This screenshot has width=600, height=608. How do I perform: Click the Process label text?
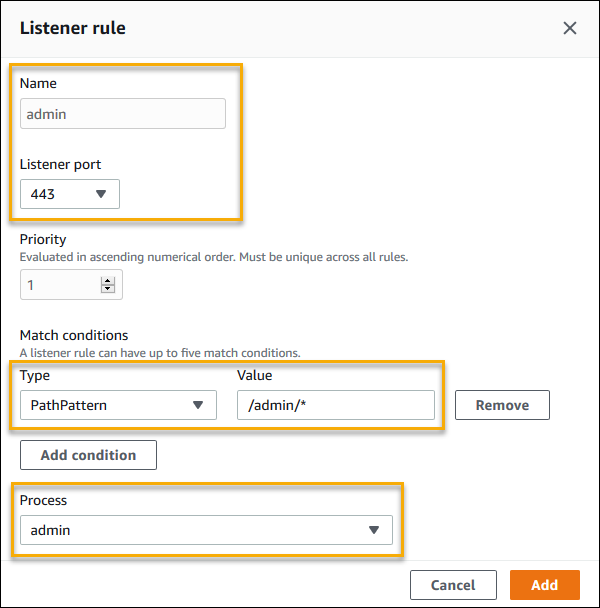point(45,499)
